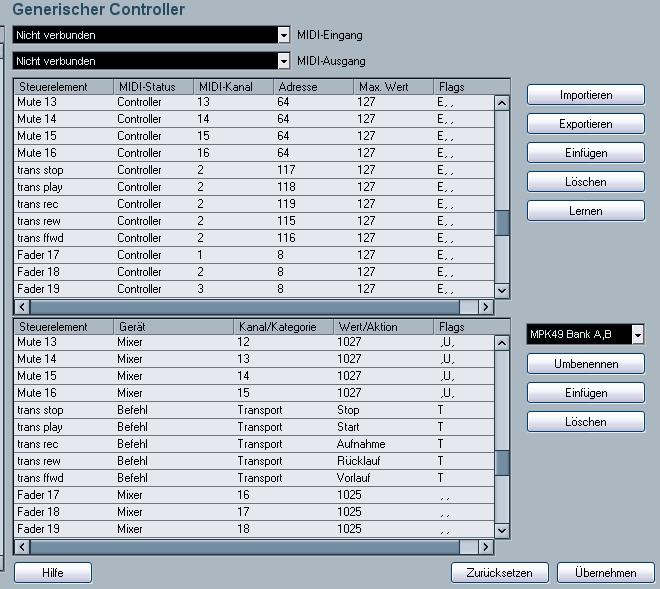Click address 119 for trans rec
Viewport: 660px width, 589px height.
coord(286,204)
